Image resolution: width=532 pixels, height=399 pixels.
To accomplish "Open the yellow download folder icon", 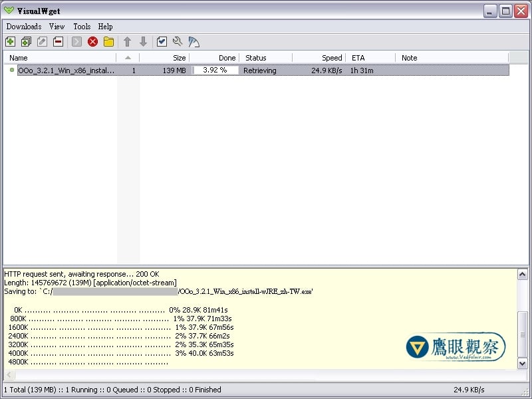I will click(108, 42).
